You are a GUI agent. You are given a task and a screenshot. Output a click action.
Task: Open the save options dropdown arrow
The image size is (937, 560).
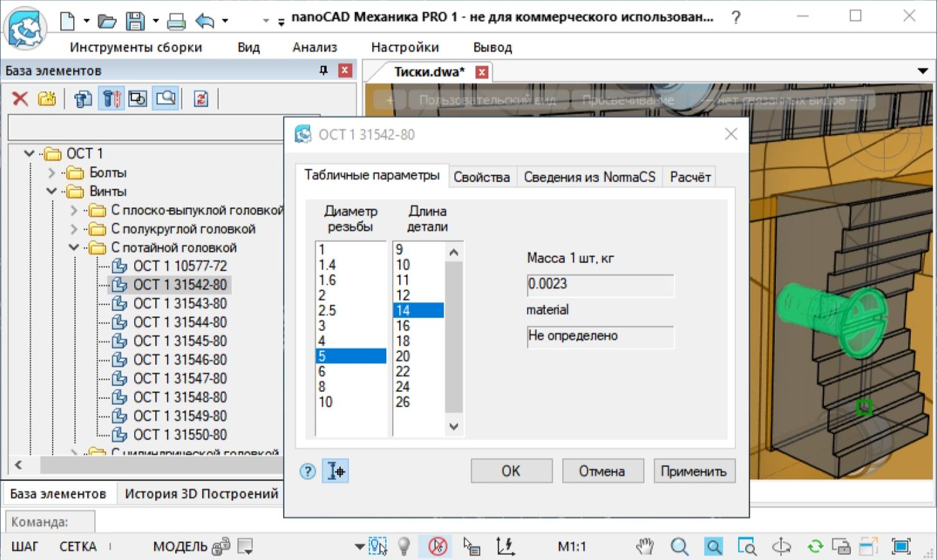pyautogui.click(x=155, y=21)
